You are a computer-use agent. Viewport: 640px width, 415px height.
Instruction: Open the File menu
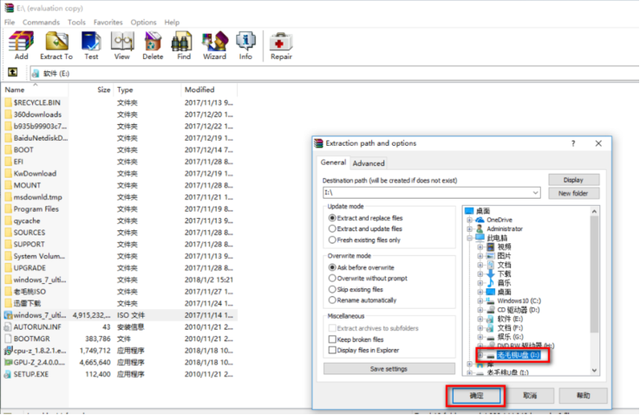(x=9, y=22)
